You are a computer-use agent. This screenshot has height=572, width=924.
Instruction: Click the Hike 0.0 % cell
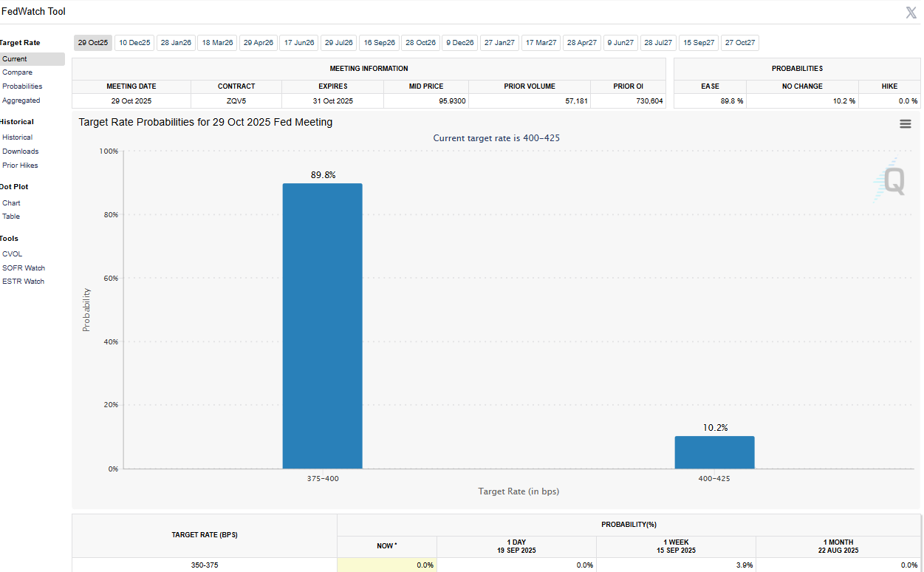tap(889, 101)
